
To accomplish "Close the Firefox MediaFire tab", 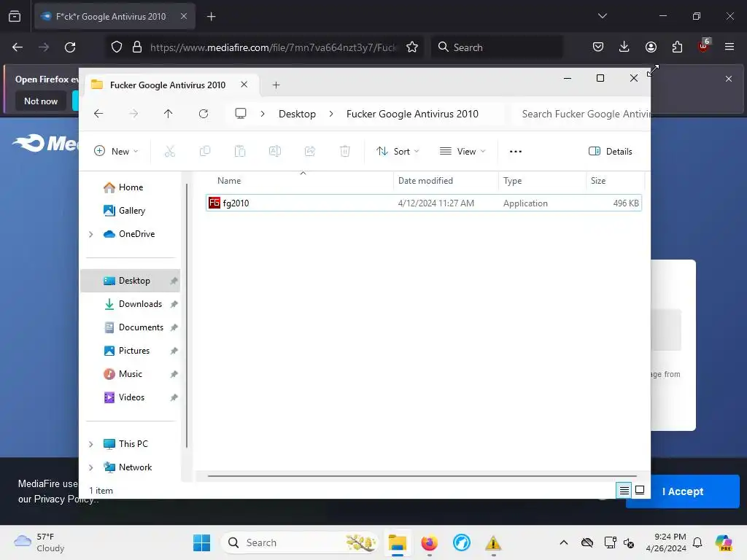I will pos(183,16).
